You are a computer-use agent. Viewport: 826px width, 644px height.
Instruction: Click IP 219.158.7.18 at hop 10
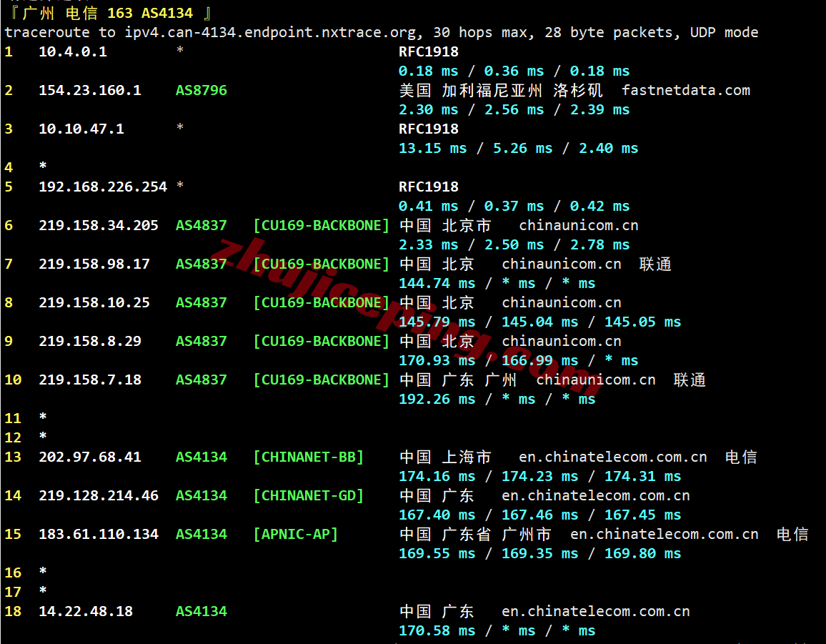coord(90,380)
